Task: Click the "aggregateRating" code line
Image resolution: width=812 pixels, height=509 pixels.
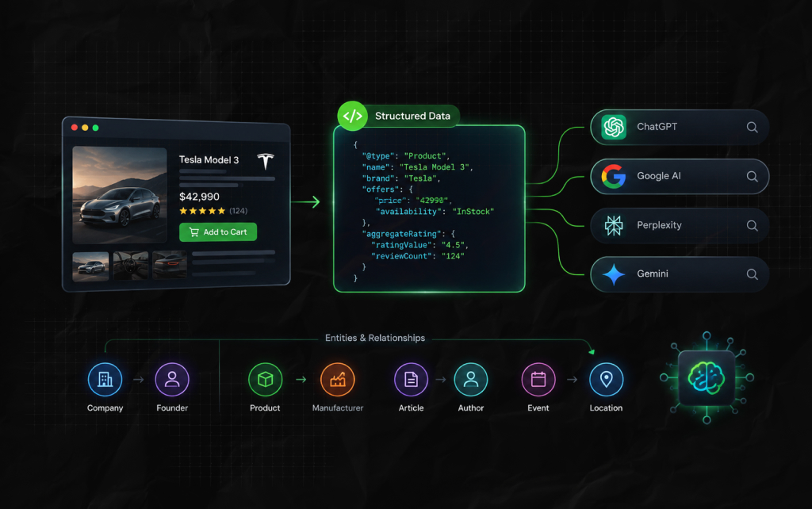Action: pos(408,234)
